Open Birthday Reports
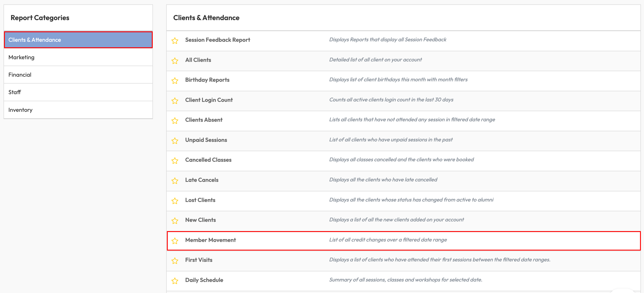Viewport: 644px width, 293px height. 207,80
